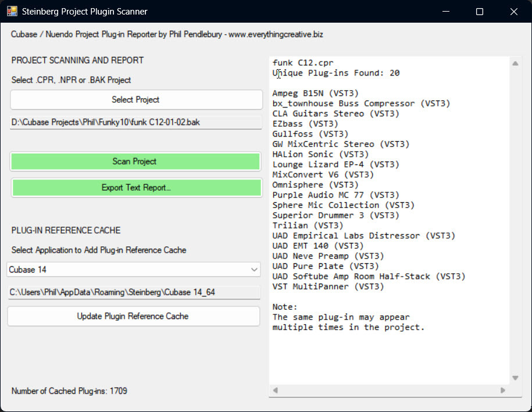
Task: Click 'GW MixCentric Stereo (VST3)' entry
Action: 341,144
